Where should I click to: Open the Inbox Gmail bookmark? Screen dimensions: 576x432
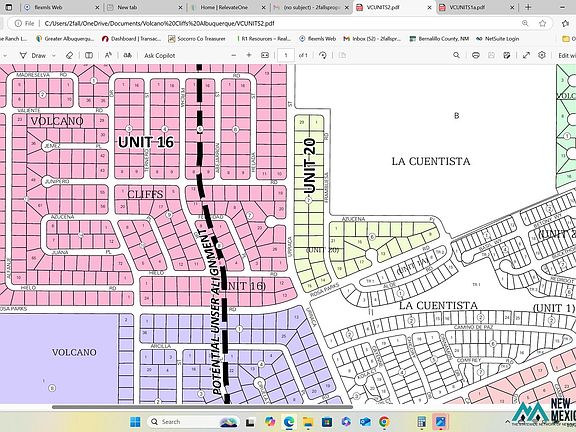coord(372,39)
